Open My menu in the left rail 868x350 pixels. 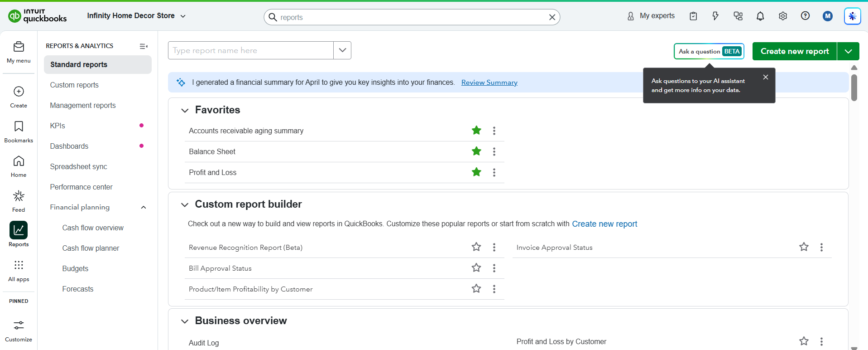pos(19,52)
